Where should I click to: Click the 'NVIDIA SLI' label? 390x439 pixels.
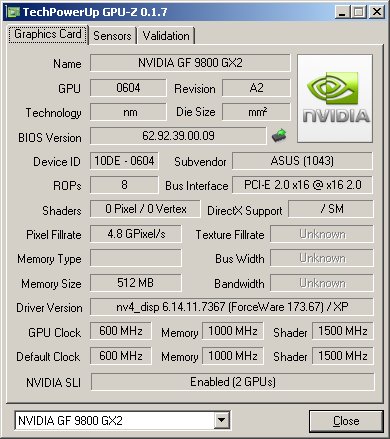(x=54, y=383)
